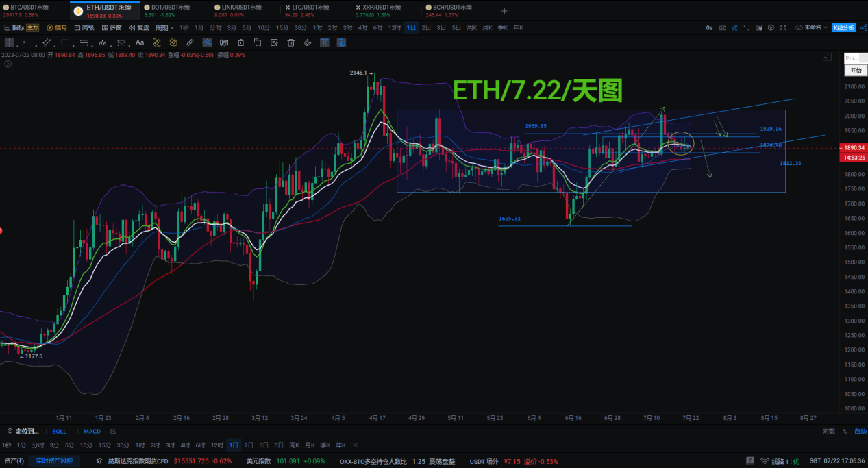Select the rectangle shape drawing tool
868x468 pixels.
pyautogui.click(x=66, y=42)
